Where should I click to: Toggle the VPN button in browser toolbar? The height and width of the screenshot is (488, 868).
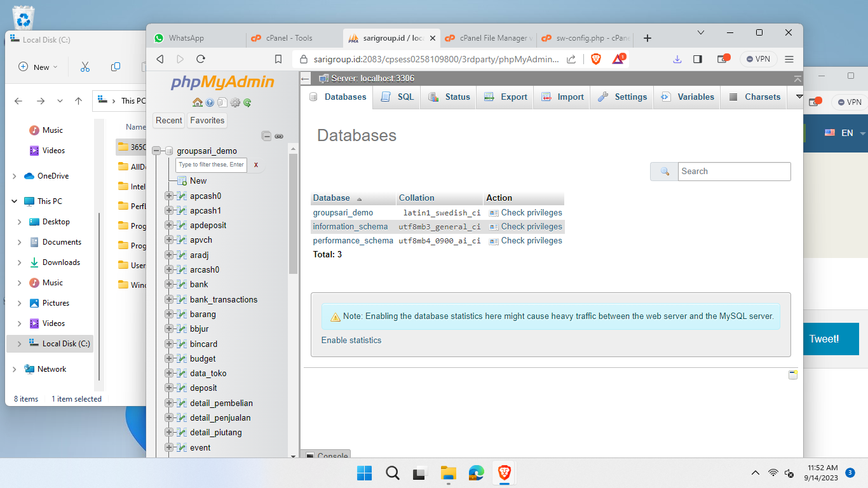click(758, 59)
